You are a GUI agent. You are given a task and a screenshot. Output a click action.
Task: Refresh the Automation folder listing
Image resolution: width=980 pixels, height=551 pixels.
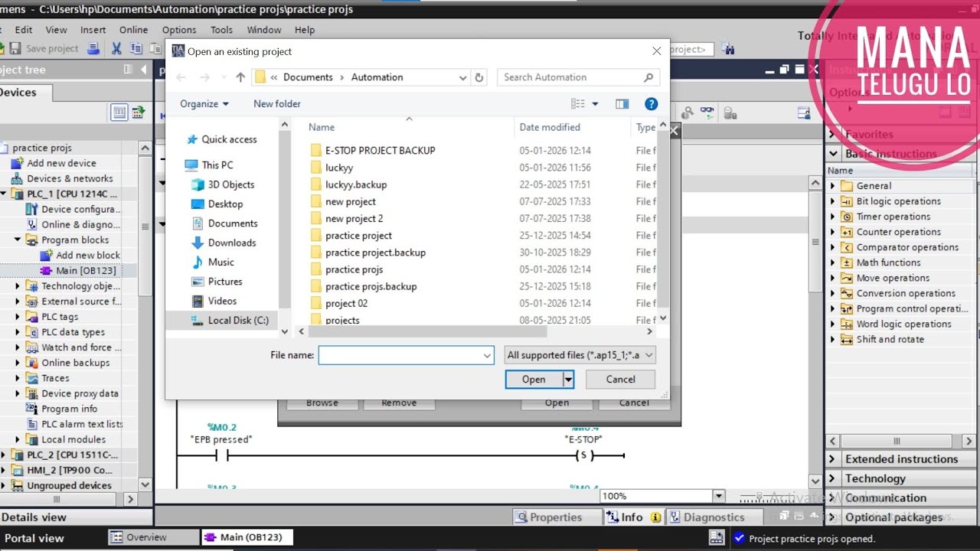[479, 77]
